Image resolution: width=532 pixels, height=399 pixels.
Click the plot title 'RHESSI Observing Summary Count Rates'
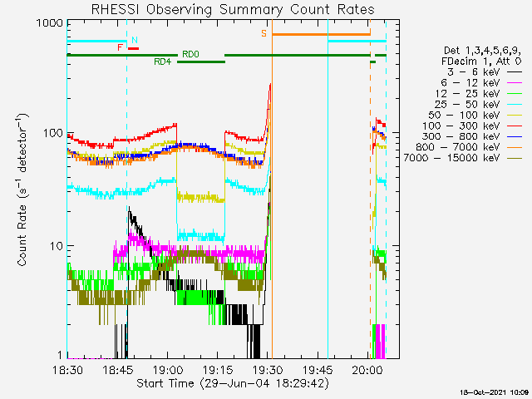click(233, 9)
